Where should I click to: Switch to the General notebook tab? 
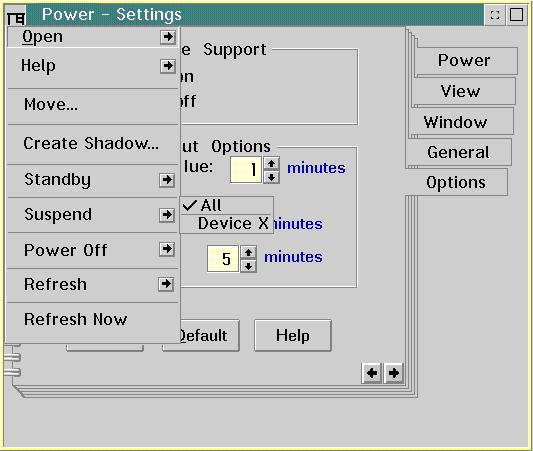coord(458,152)
